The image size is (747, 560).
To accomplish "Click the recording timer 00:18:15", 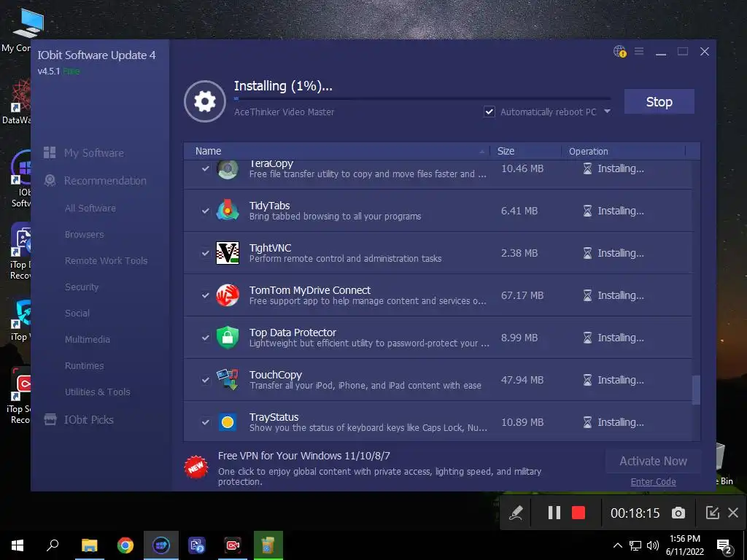I will 635,513.
